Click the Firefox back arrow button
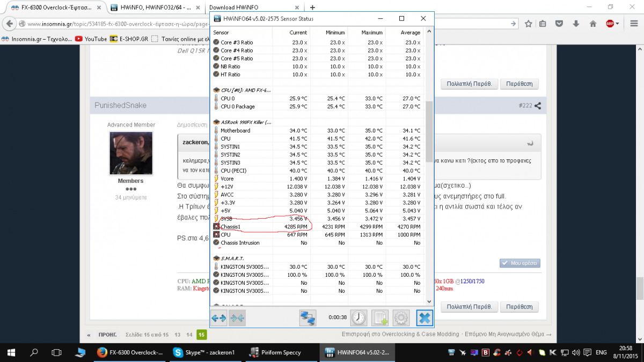 coord(9,24)
